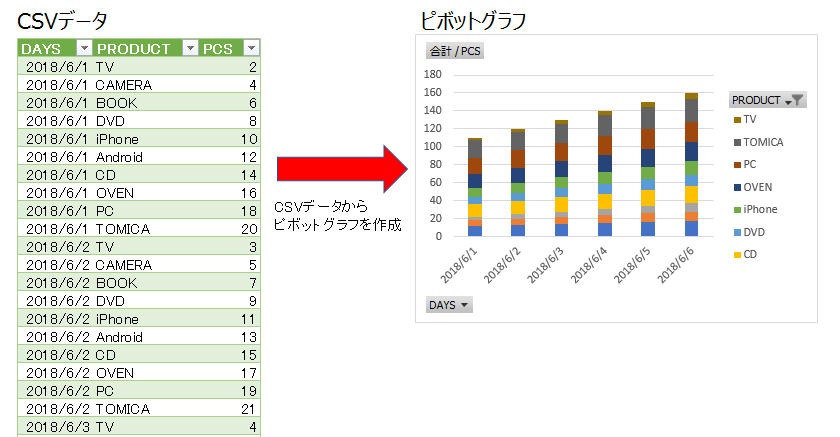Screen dimensions: 840x437
Task: Select CD cell in 2018/6/1 row
Action: tap(146, 175)
